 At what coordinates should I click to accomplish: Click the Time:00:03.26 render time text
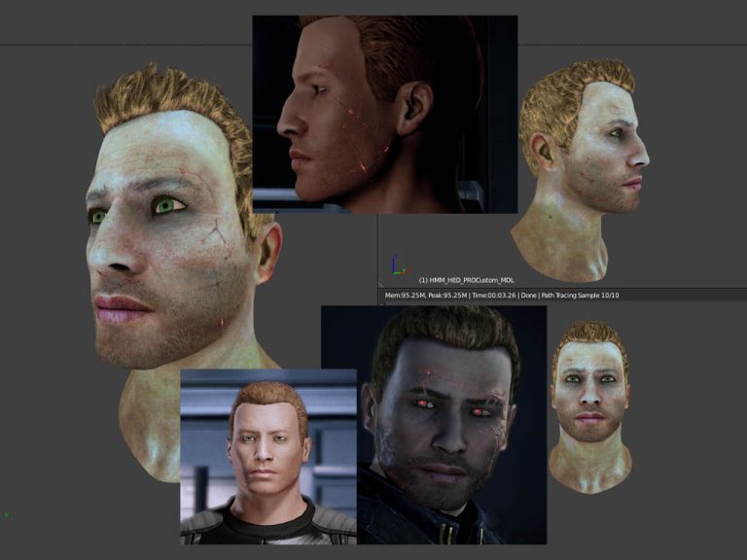coord(494,296)
